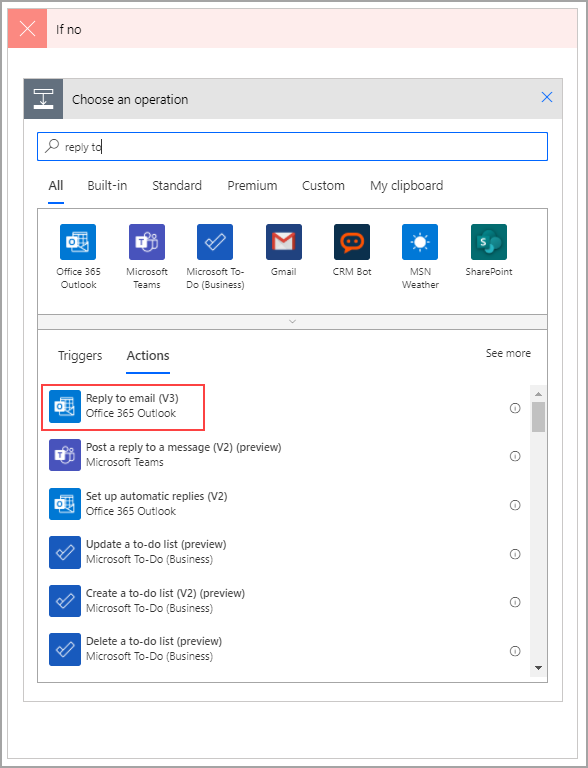
Task: Show info for Set up automatic replies
Action: point(515,505)
